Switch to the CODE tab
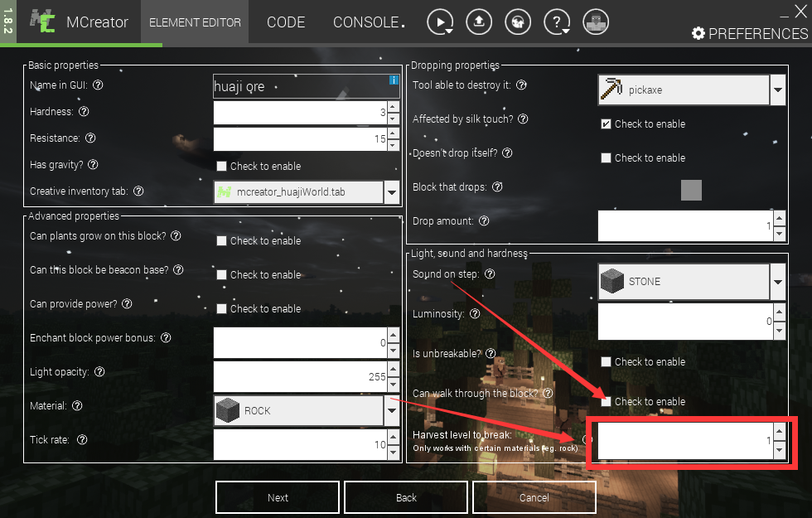812x518 pixels. [x=286, y=22]
